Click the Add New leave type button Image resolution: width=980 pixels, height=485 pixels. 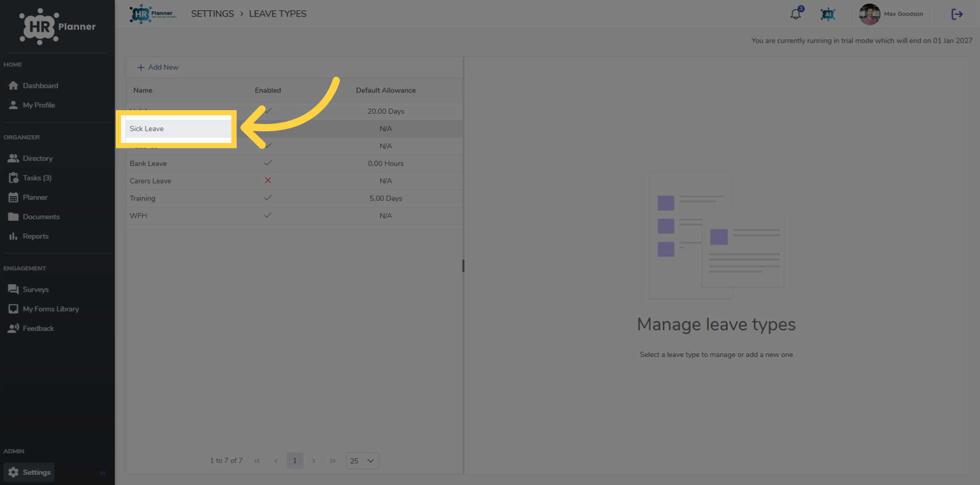coord(158,67)
